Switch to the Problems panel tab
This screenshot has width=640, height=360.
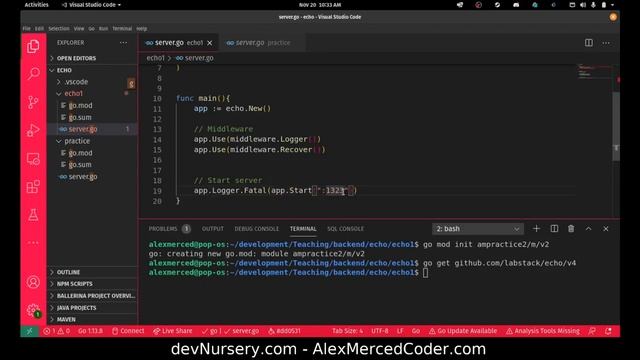coord(169,229)
